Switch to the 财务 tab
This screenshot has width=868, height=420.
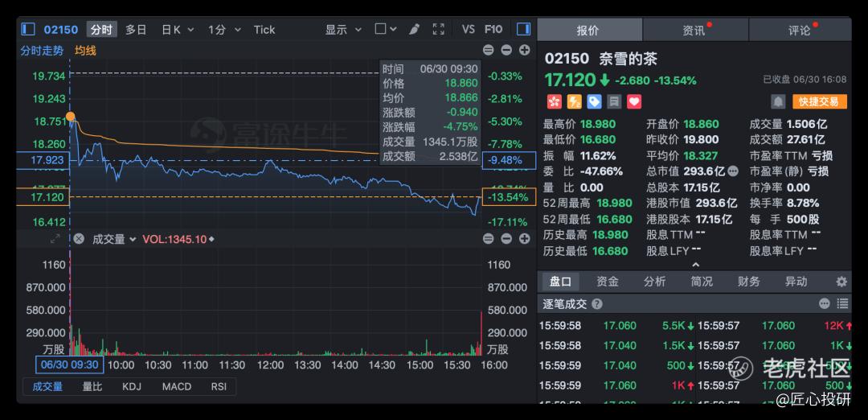point(748,282)
